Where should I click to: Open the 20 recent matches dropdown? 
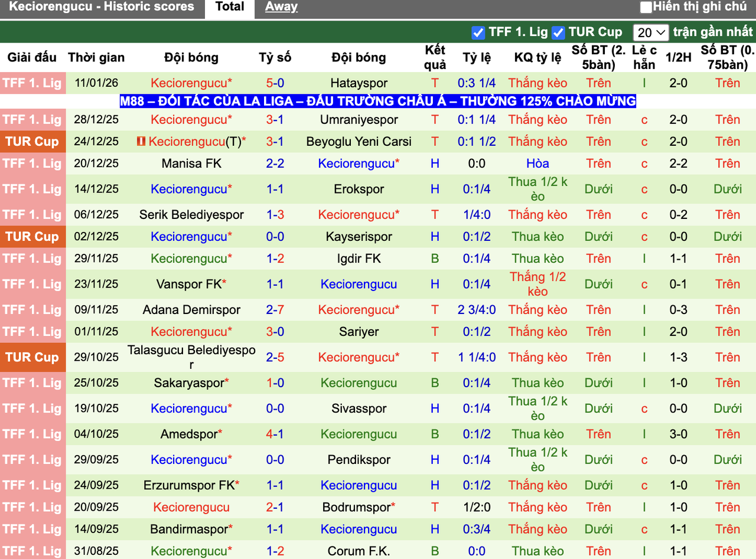650,32
